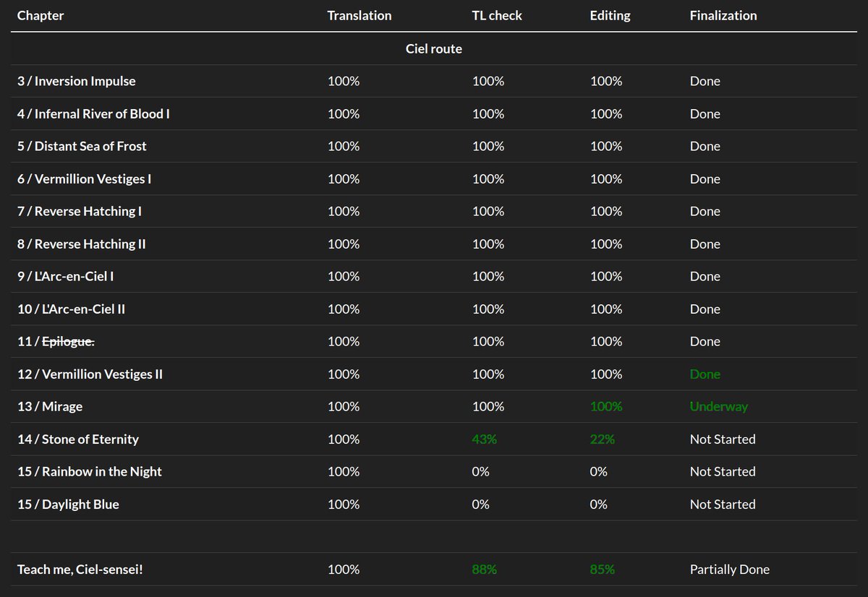Select the 3 / Inversion Impulse chapter cell

(77, 81)
